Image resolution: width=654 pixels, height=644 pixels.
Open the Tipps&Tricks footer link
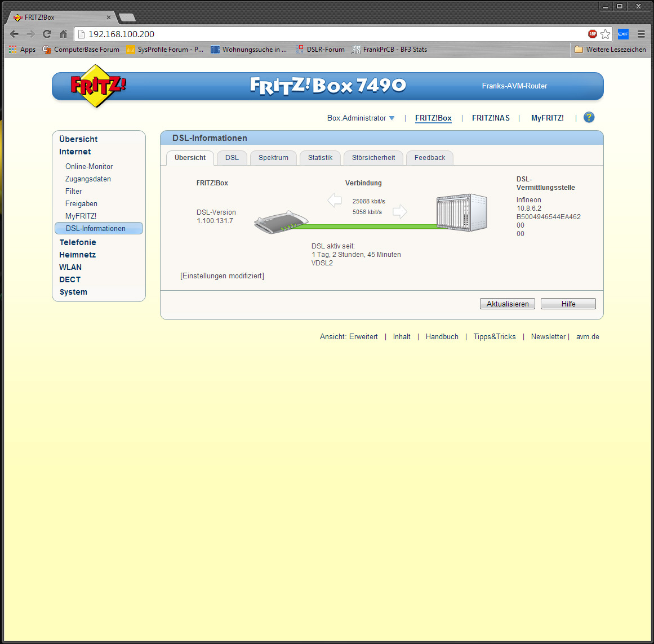coord(494,337)
